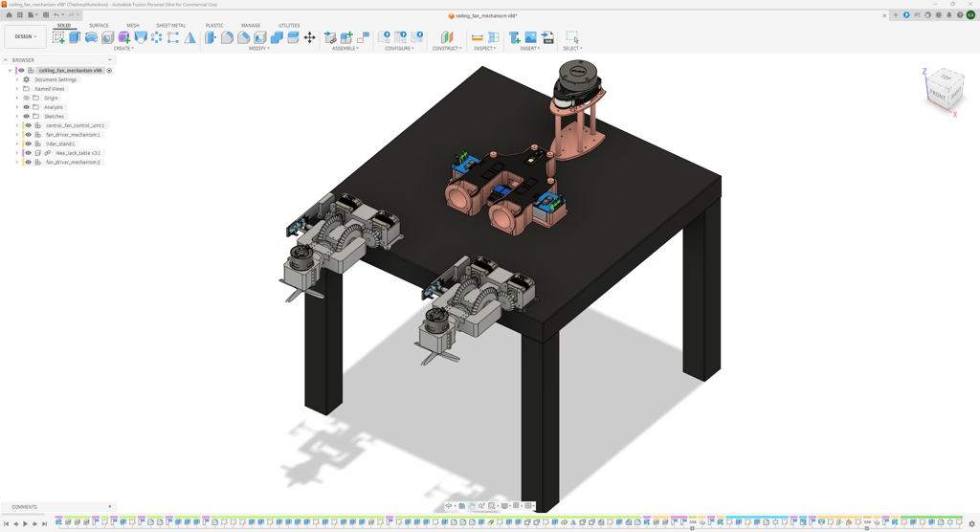
Task: Open the Select menu
Action: click(x=572, y=48)
